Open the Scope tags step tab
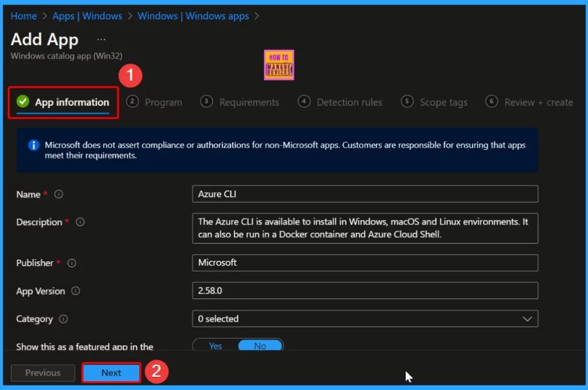 coord(434,102)
